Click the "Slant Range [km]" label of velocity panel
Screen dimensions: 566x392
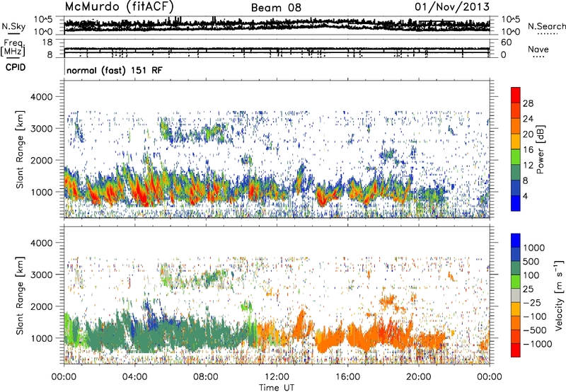pos(20,295)
